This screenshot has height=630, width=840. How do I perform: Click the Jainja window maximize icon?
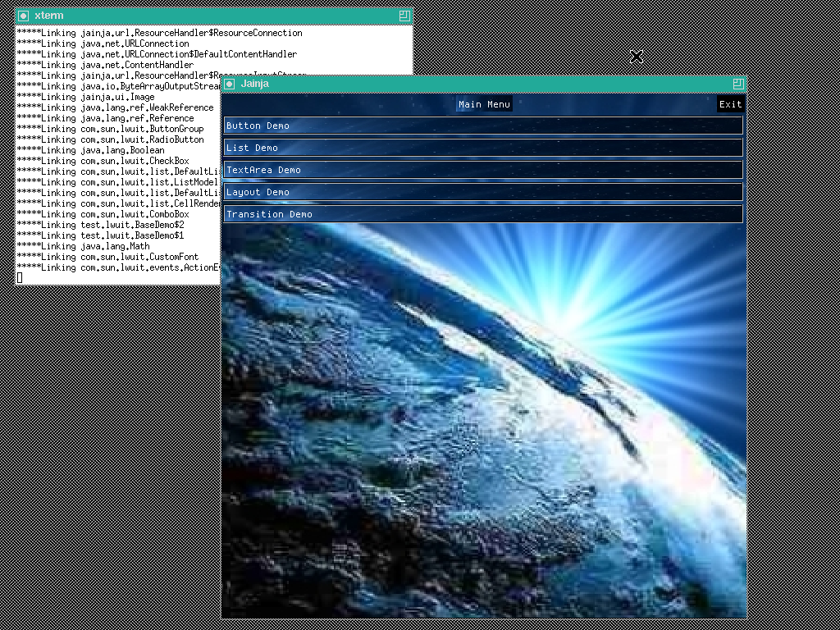point(738,84)
